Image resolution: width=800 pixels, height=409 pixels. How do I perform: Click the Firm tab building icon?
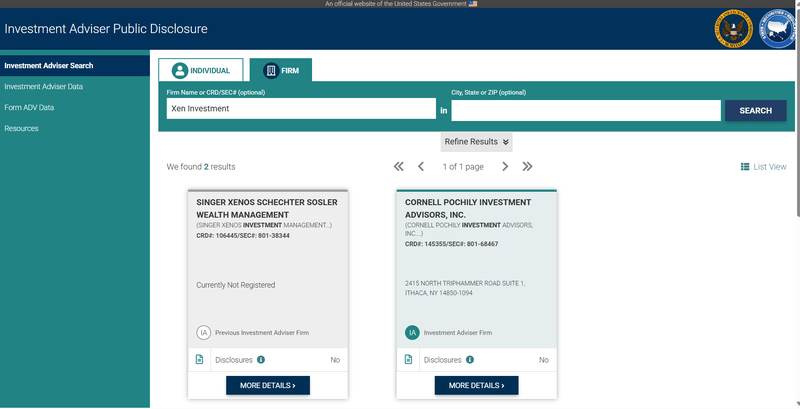coord(271,71)
